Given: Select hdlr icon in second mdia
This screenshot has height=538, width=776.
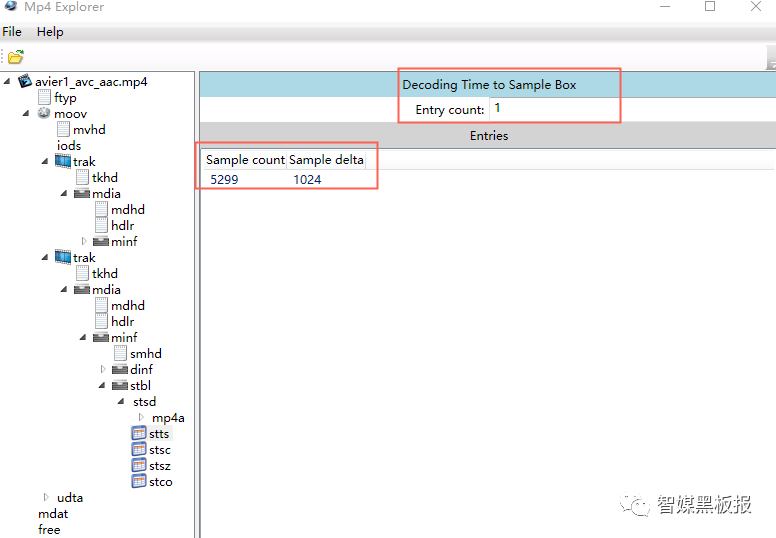Looking at the screenshot, I should tap(101, 321).
